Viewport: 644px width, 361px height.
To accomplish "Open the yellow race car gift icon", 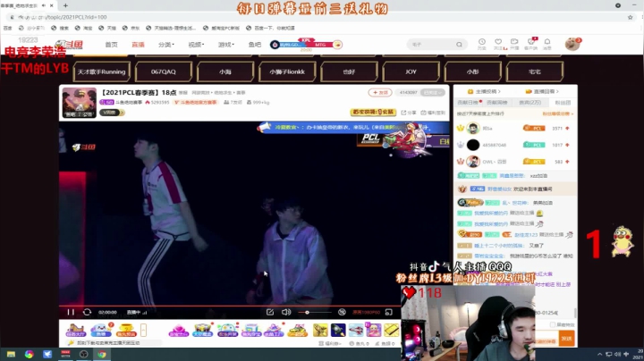I will point(297,330).
